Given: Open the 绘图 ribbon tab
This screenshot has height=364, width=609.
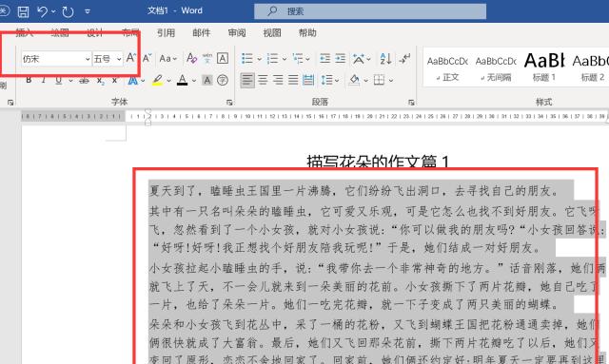Looking at the screenshot, I should [60, 33].
